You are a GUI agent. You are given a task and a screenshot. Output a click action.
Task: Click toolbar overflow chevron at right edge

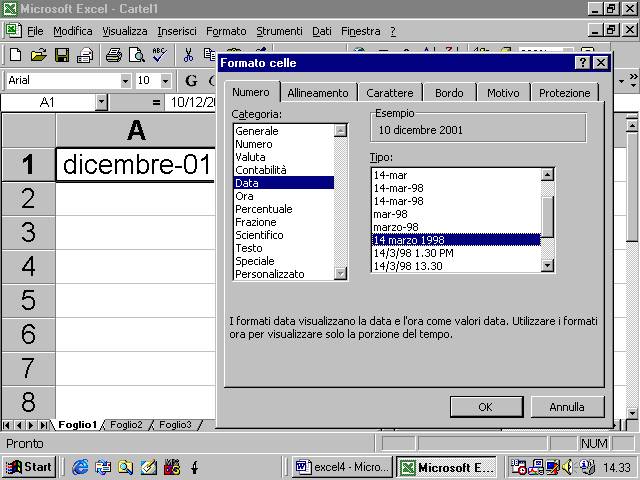coord(633,79)
